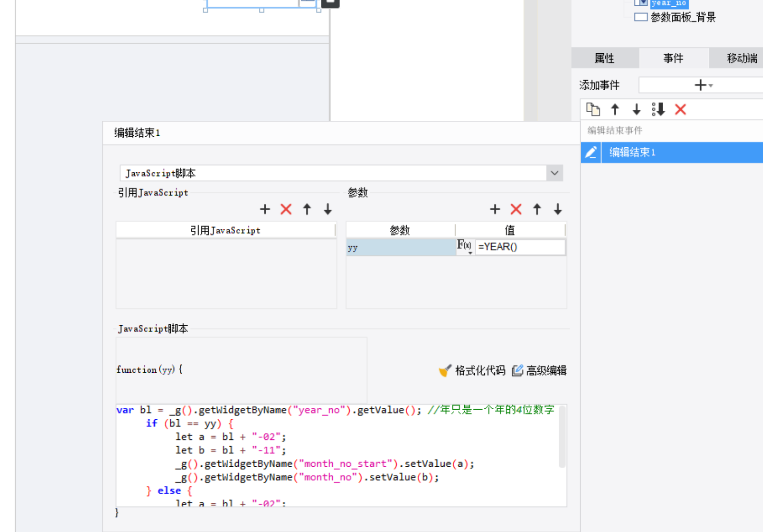Remove the selected referenced JavaScript entry

[286, 209]
